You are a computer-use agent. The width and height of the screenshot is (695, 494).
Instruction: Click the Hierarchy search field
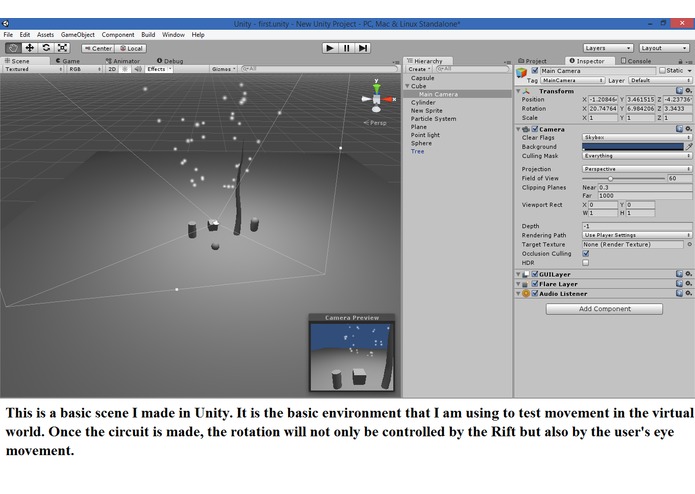pos(472,69)
